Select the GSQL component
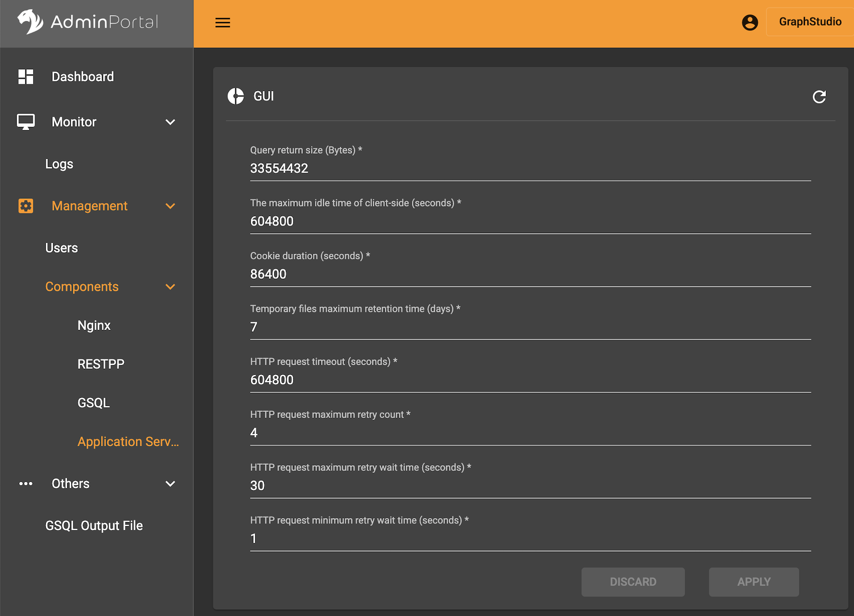The width and height of the screenshot is (854, 616). coord(93,402)
